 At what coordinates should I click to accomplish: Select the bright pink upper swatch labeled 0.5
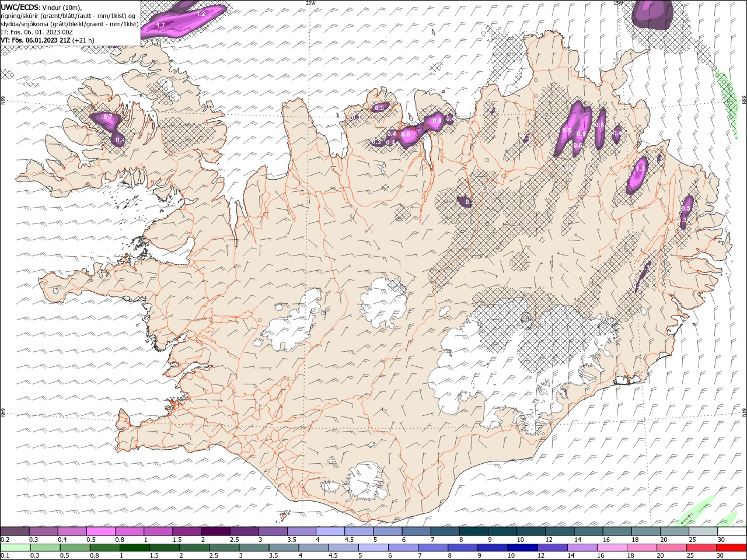pyautogui.click(x=100, y=531)
